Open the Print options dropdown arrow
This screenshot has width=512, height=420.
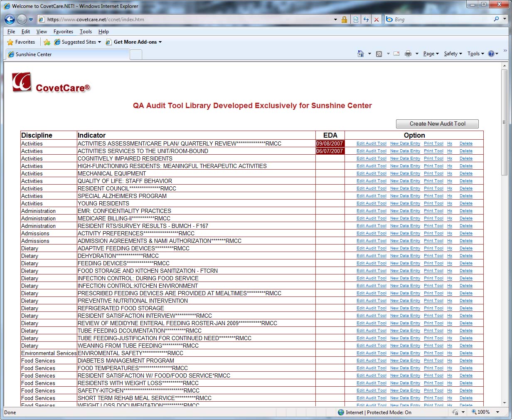pyautogui.click(x=417, y=54)
